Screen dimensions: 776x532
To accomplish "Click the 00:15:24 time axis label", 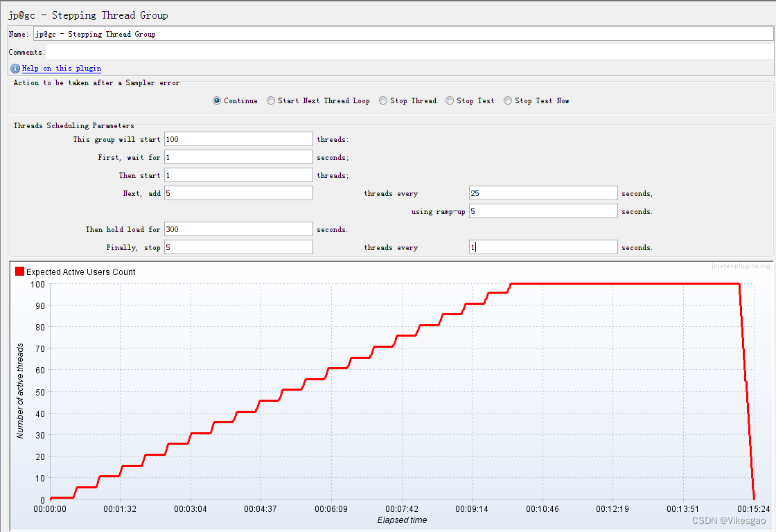I will tap(754, 508).
